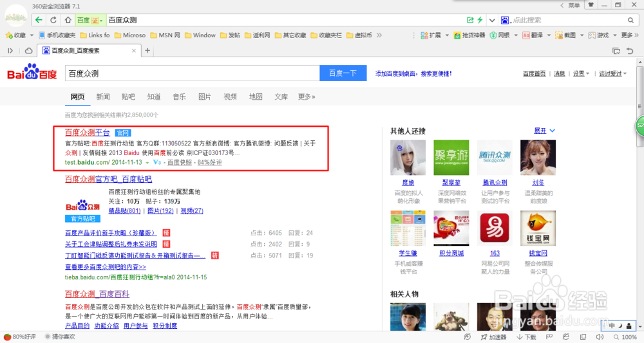
Task: Expand the 翻译 dropdown arrow
Action: 549,35
